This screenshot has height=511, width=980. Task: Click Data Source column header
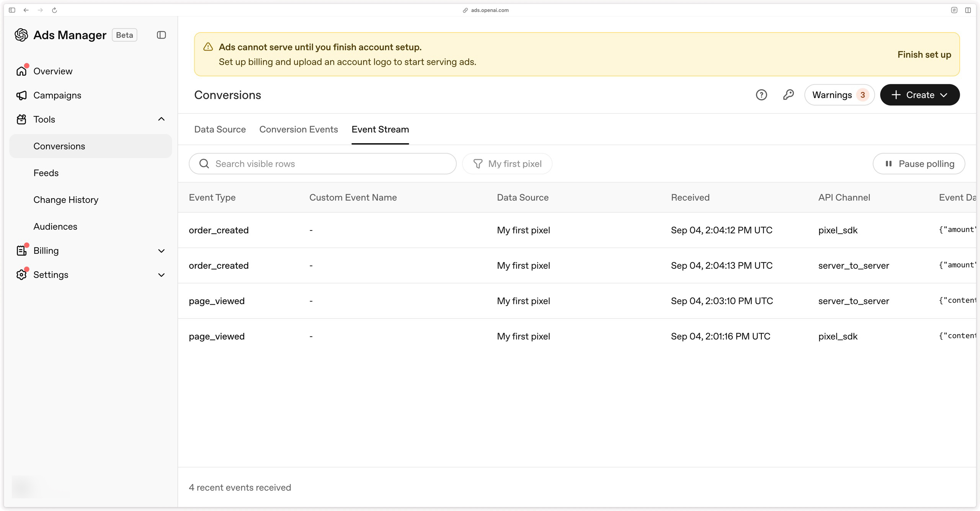coord(523,198)
